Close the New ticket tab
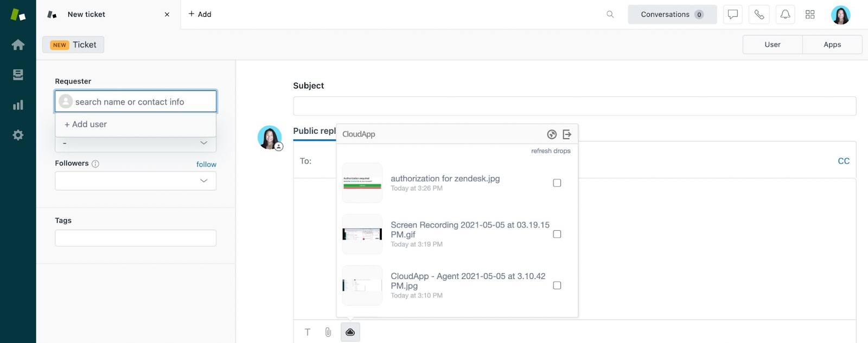The width and height of the screenshot is (868, 343). pyautogui.click(x=167, y=15)
